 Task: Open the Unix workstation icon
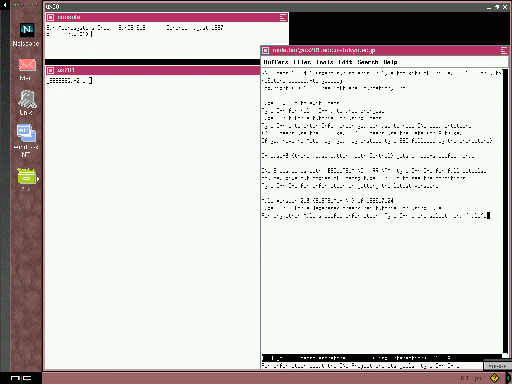click(x=27, y=99)
